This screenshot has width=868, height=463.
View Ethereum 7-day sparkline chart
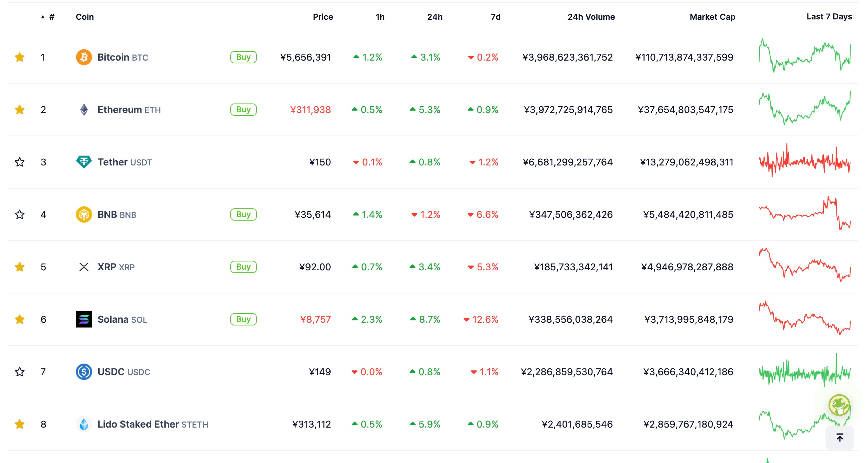pos(805,108)
